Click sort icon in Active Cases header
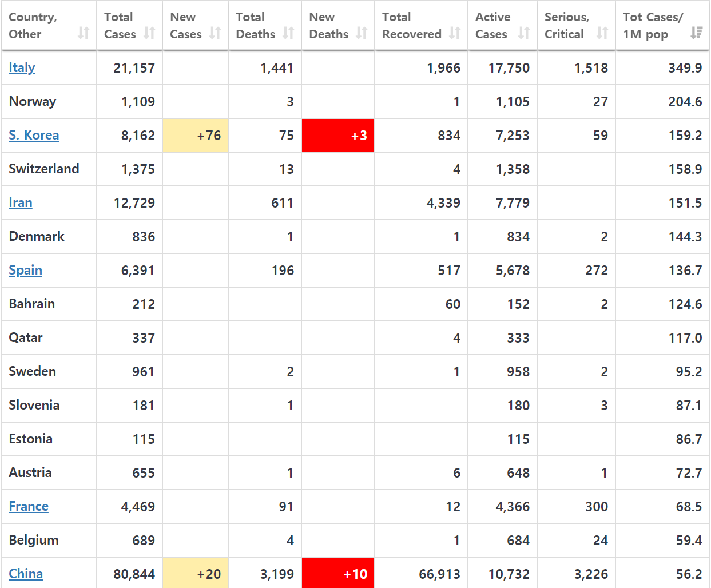The width and height of the screenshot is (711, 588). click(524, 33)
